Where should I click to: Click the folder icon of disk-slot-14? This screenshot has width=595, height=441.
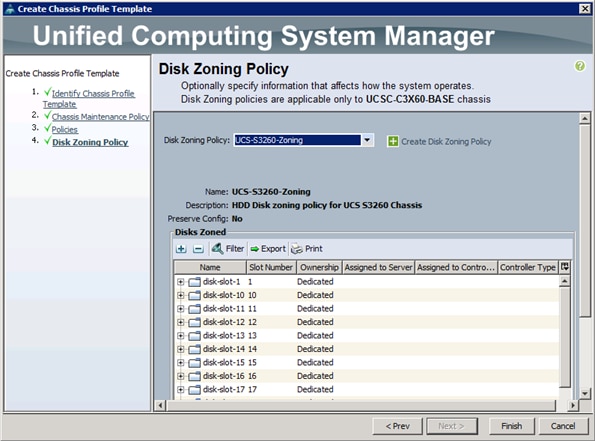(x=194, y=349)
